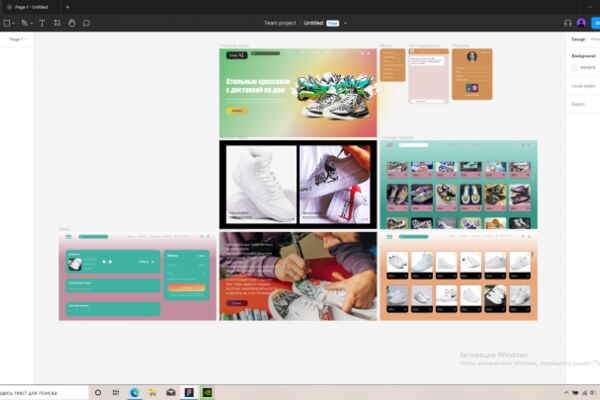
Task: Select the Text tool
Action: 42,23
